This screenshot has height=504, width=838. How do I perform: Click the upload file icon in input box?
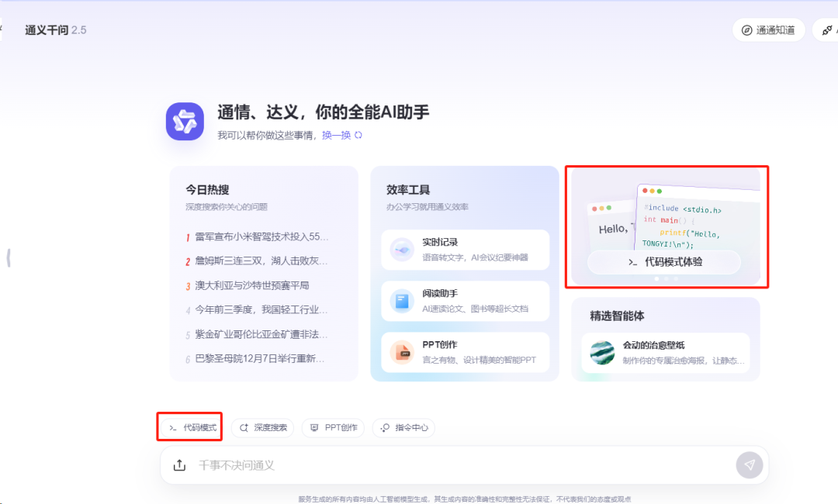[179, 465]
